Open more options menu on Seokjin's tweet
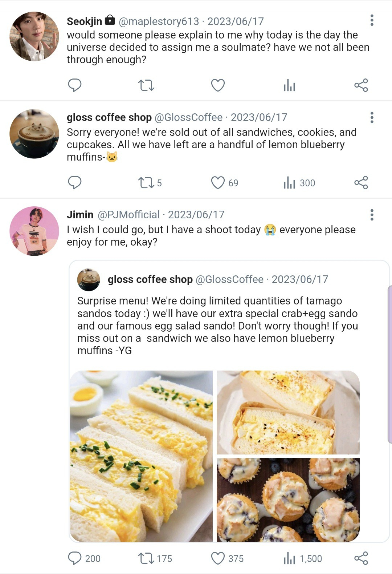Screen dimensions: 392x574 [x=372, y=20]
